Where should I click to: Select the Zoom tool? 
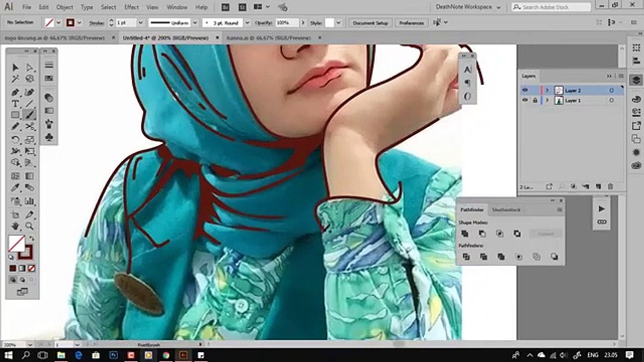click(30, 226)
